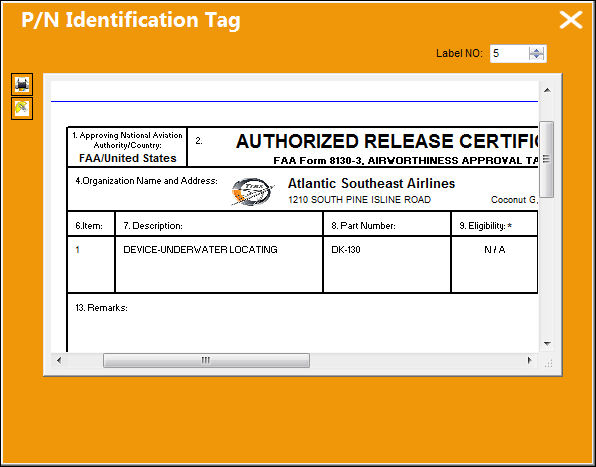Click the 7. Description column header

(153, 226)
